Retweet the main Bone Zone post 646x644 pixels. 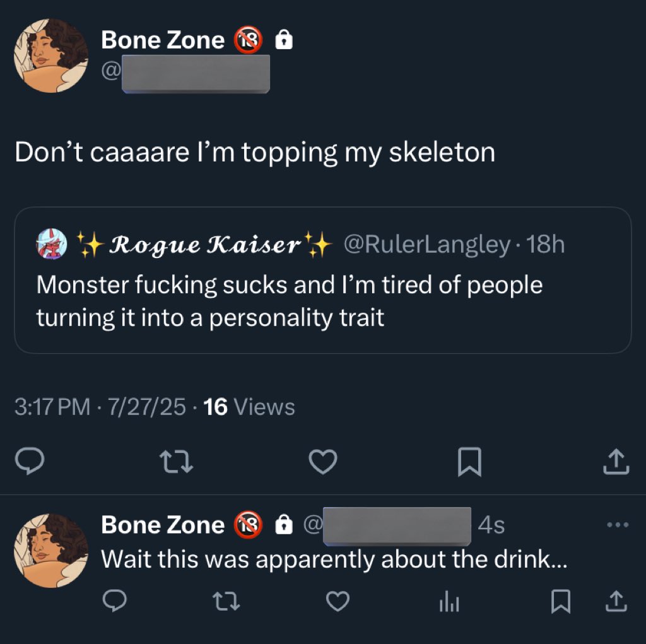coord(177,464)
